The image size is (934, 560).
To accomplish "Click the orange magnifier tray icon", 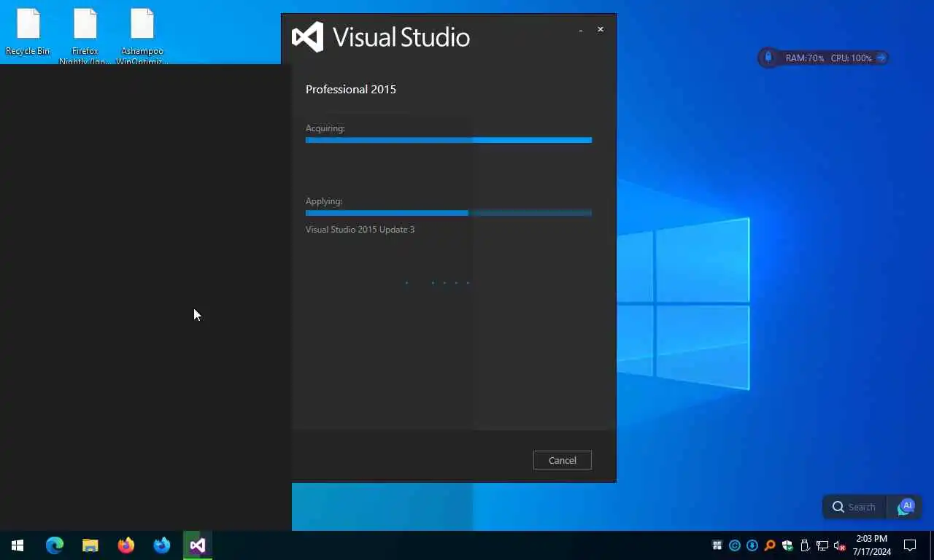I will (770, 545).
